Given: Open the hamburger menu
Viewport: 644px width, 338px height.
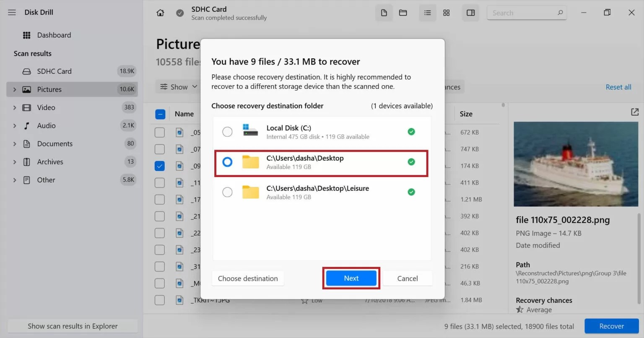Looking at the screenshot, I should click(x=12, y=12).
